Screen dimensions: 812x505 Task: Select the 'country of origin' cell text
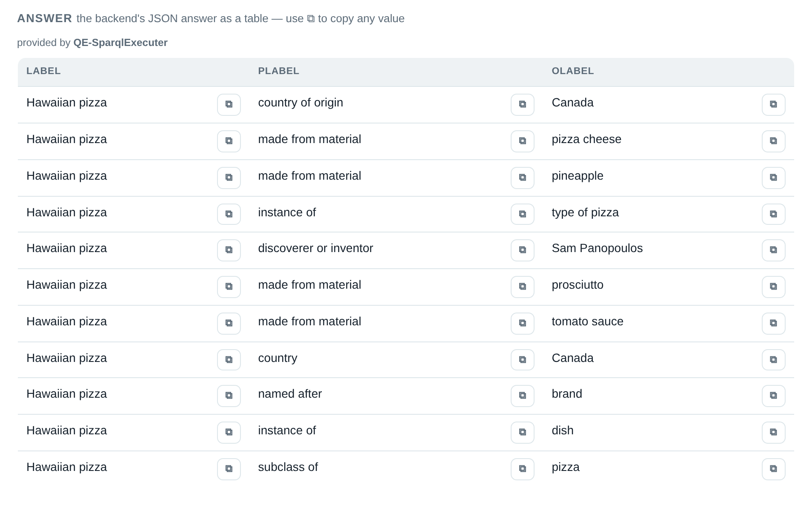[300, 103]
